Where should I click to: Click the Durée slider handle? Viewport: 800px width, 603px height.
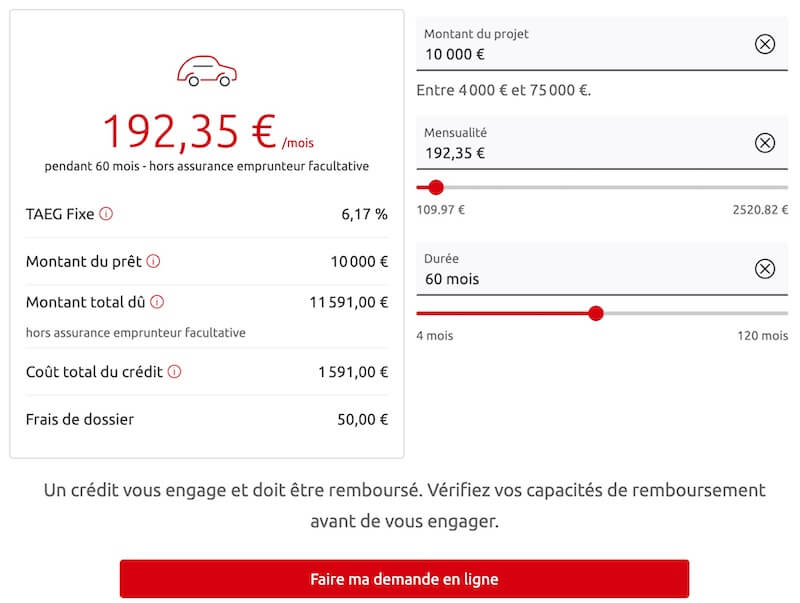coord(596,313)
